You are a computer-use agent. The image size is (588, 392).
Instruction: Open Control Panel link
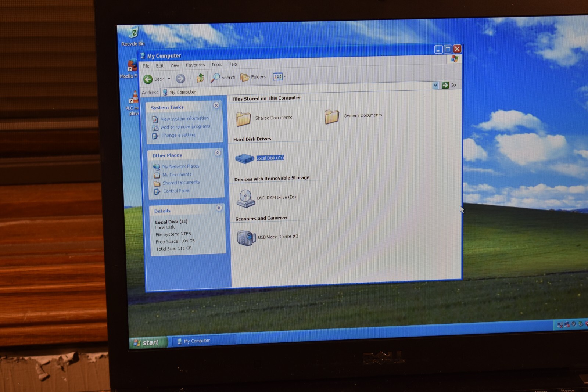[x=176, y=191]
